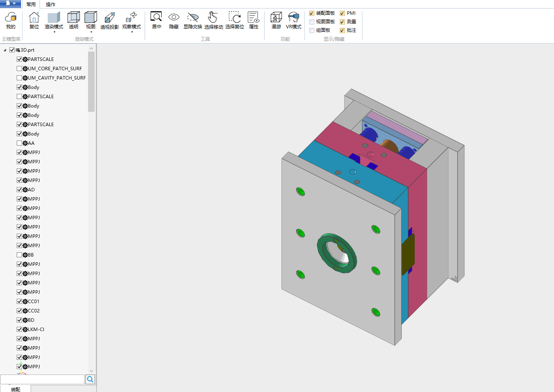Viewport: 554px width, 392px height.
Task: Show the UM_CORE_PATCH_SURF part via its checkbox
Action: 19,69
